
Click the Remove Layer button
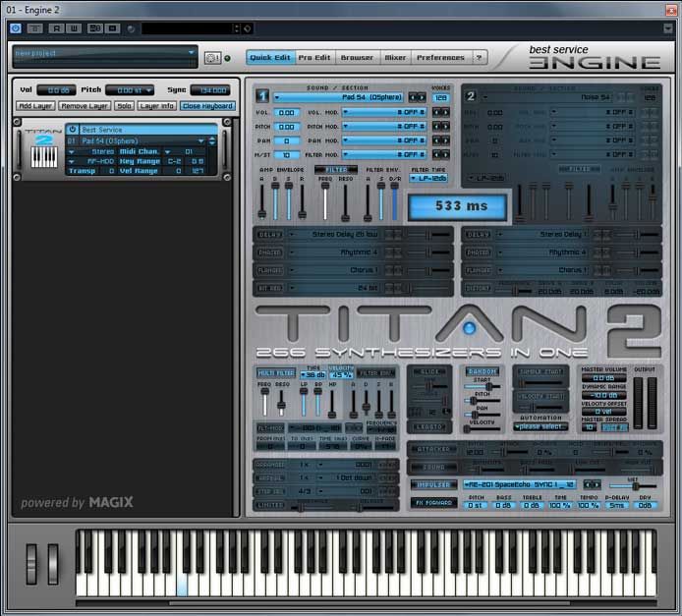coord(85,106)
